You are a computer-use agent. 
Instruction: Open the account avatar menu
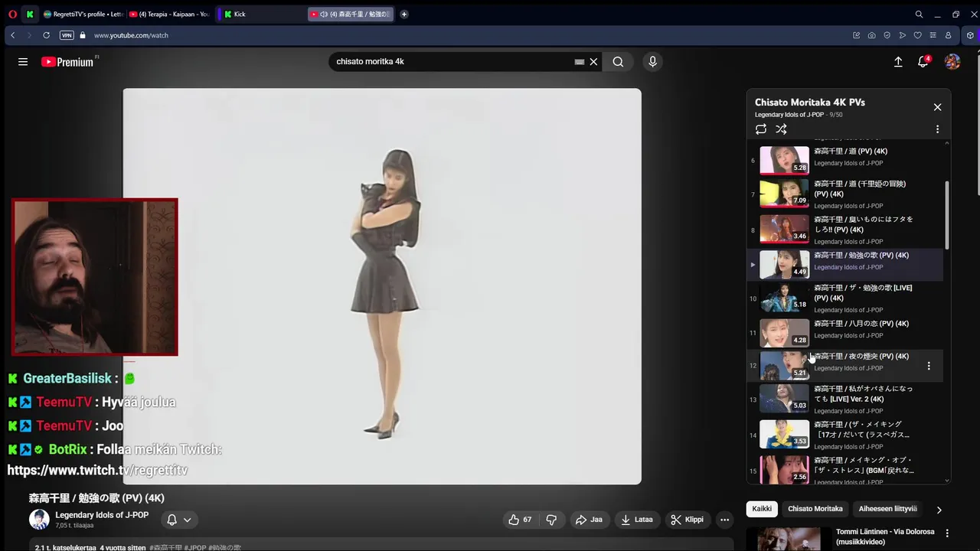point(952,62)
